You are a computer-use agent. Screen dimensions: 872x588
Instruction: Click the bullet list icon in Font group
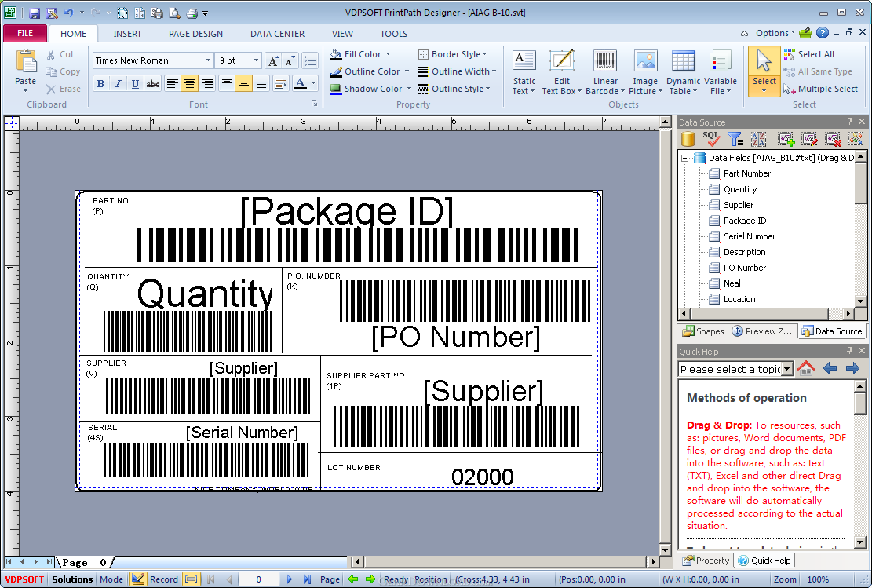point(310,60)
